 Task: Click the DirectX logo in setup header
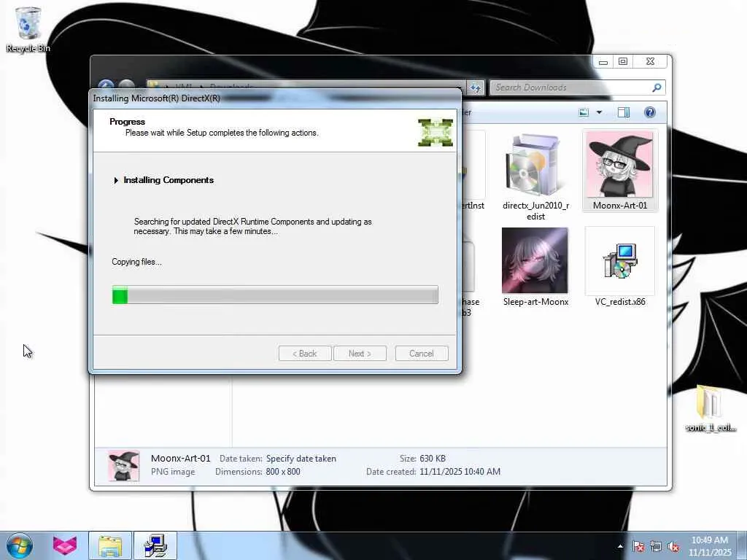(x=436, y=133)
